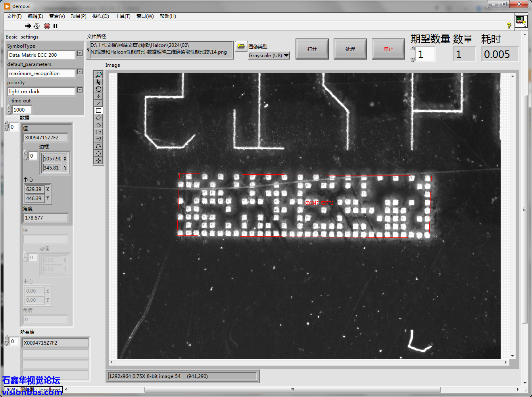
Task: Pick the Oval ROI tool
Action: [x=98, y=154]
